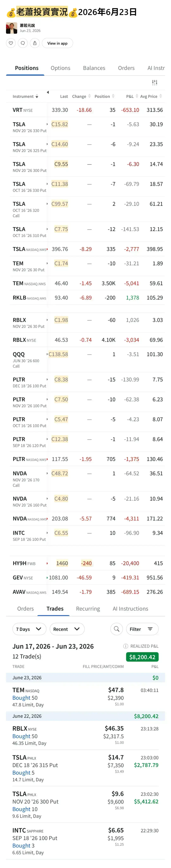
Task: Open column settings sliders icon
Action: click(x=155, y=83)
